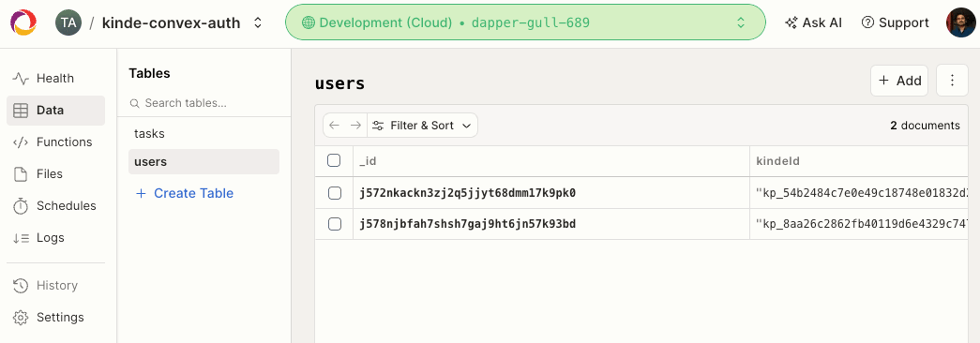Image resolution: width=980 pixels, height=343 pixels.
Task: Click the users table title heading
Action: pyautogui.click(x=340, y=83)
